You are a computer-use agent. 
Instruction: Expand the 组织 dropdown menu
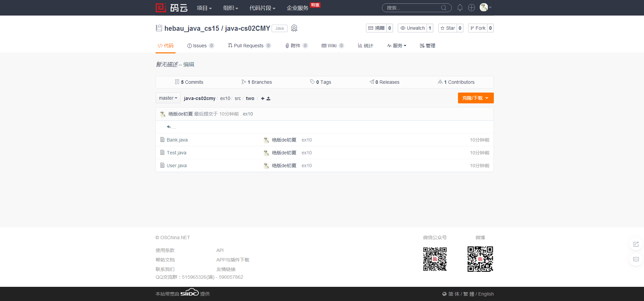(x=231, y=8)
